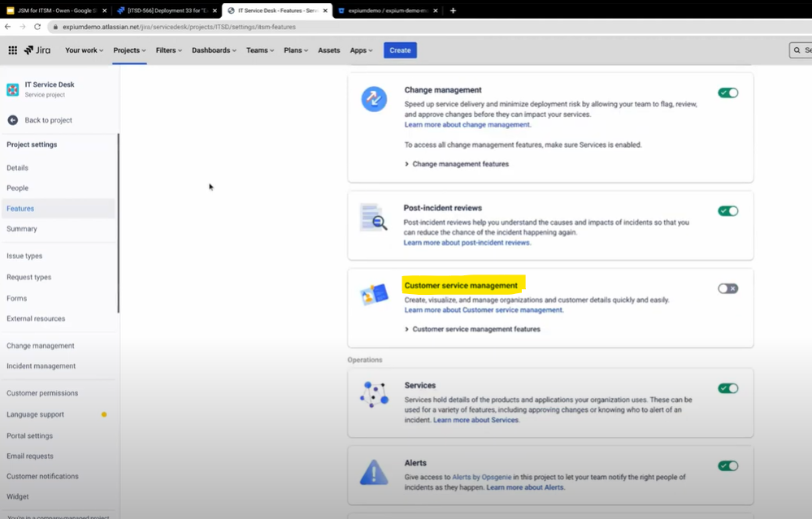
Task: Toggle off Post-incident reviews
Action: point(728,211)
